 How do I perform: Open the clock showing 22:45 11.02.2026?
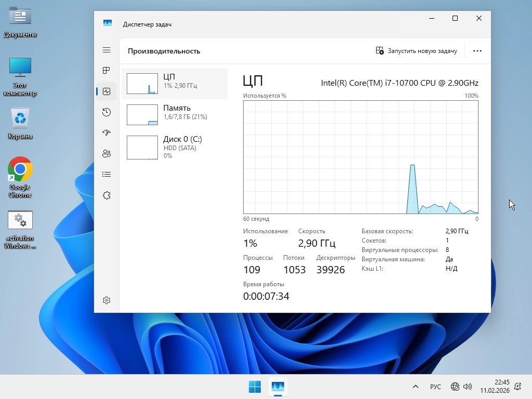tap(495, 387)
